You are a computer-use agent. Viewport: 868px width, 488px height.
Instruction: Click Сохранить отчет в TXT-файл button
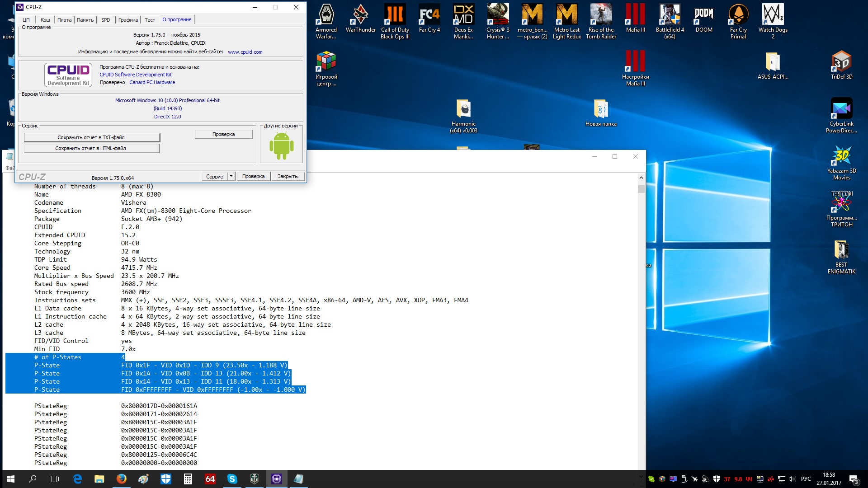91,137
